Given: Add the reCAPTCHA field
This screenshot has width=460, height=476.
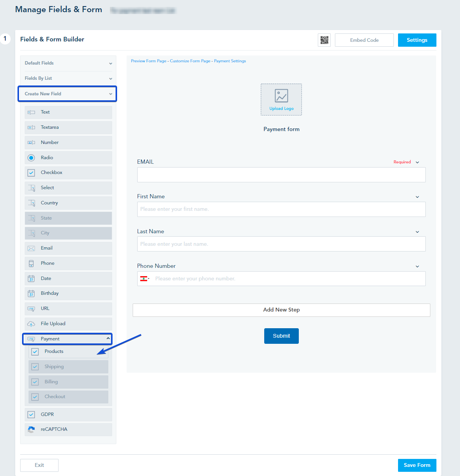Looking at the screenshot, I should (x=68, y=429).
